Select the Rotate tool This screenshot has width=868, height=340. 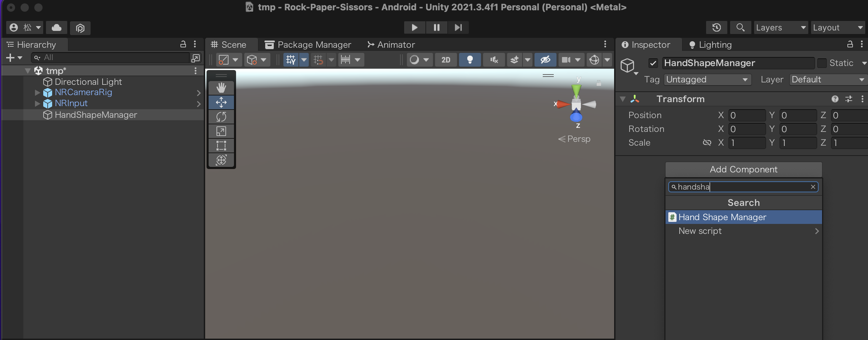[221, 117]
